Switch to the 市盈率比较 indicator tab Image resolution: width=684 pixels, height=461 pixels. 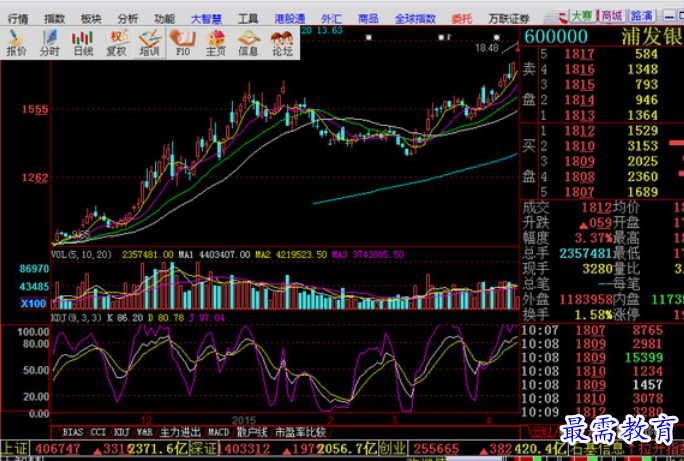tap(301, 432)
